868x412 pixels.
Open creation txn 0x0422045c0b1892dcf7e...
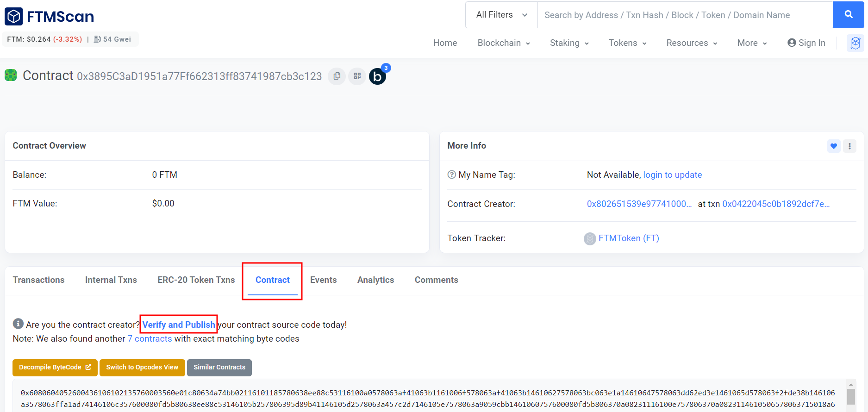[x=776, y=204]
